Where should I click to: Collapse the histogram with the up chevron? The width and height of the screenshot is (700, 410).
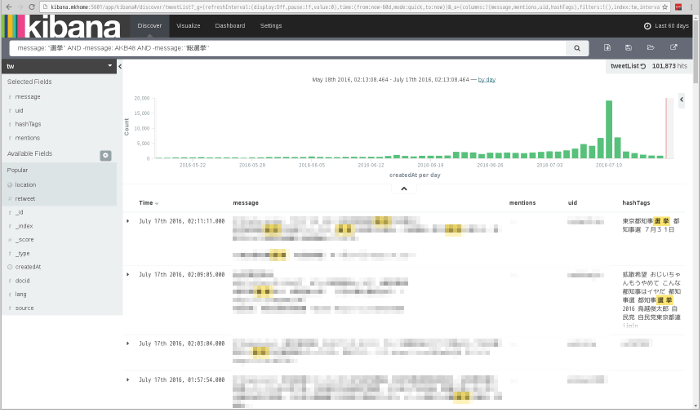point(404,189)
